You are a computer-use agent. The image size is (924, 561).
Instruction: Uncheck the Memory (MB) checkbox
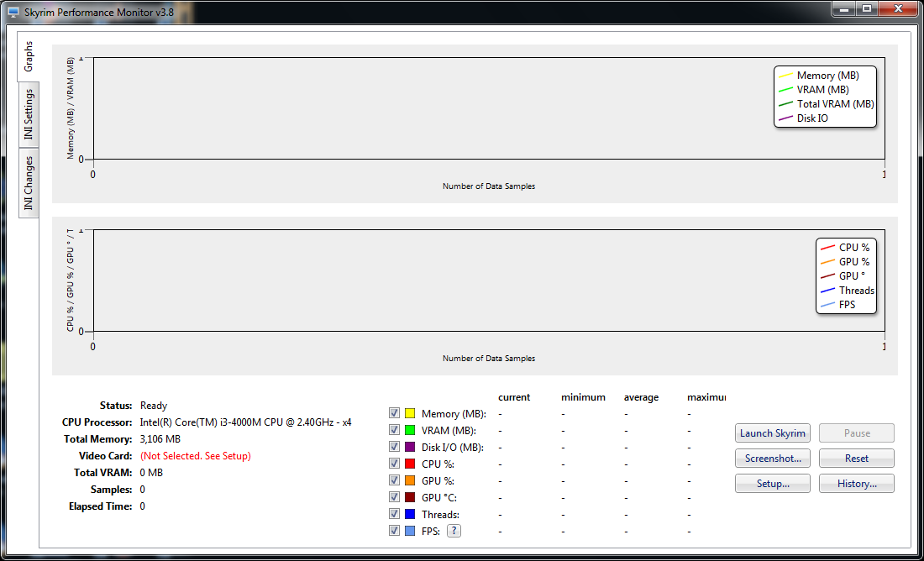pos(394,414)
